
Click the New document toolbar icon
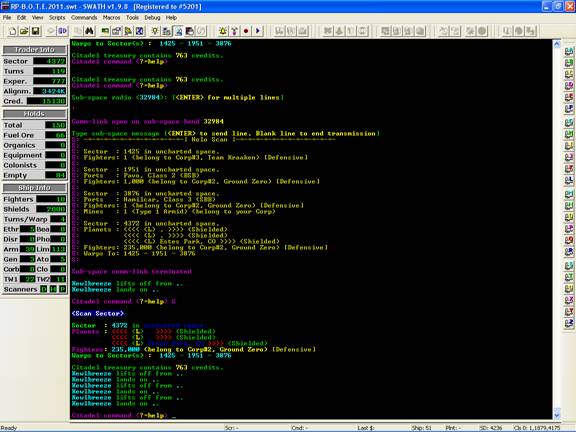tap(12, 31)
